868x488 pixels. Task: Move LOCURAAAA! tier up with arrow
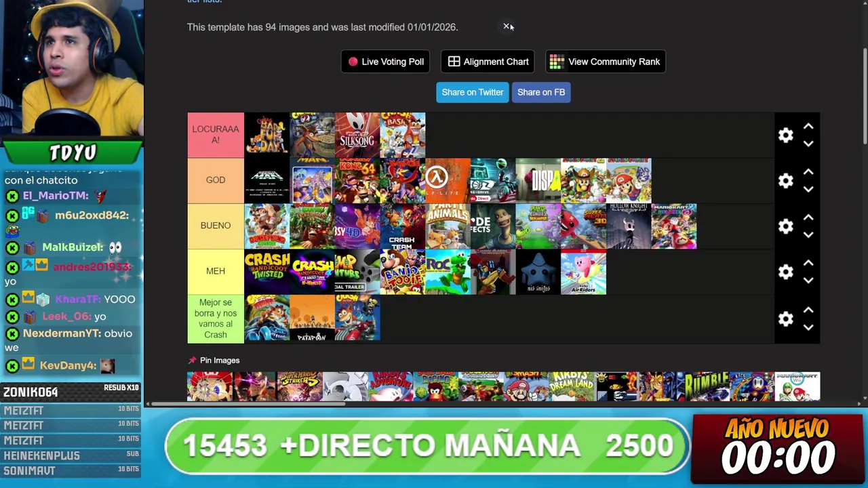(x=808, y=127)
